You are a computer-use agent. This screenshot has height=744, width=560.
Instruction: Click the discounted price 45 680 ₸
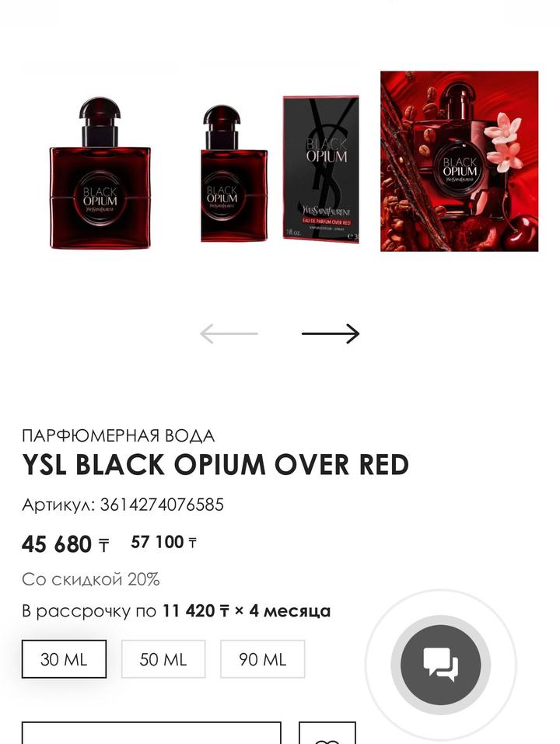(x=65, y=544)
